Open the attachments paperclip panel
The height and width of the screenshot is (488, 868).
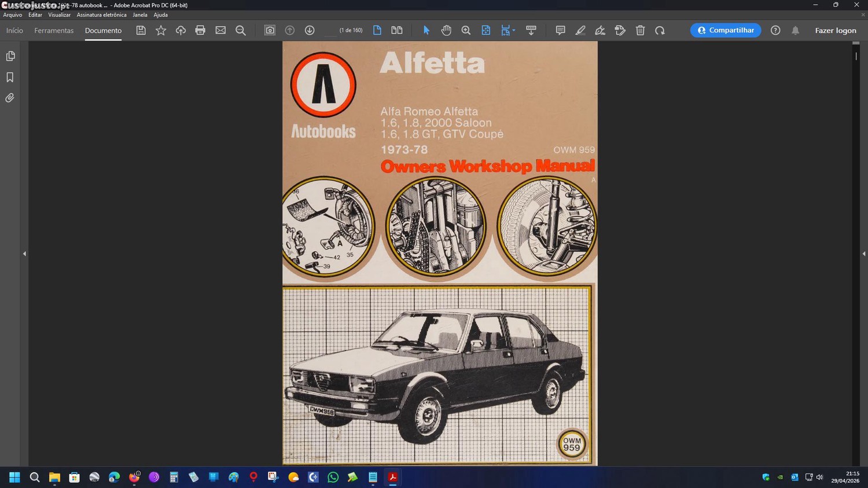pyautogui.click(x=10, y=98)
